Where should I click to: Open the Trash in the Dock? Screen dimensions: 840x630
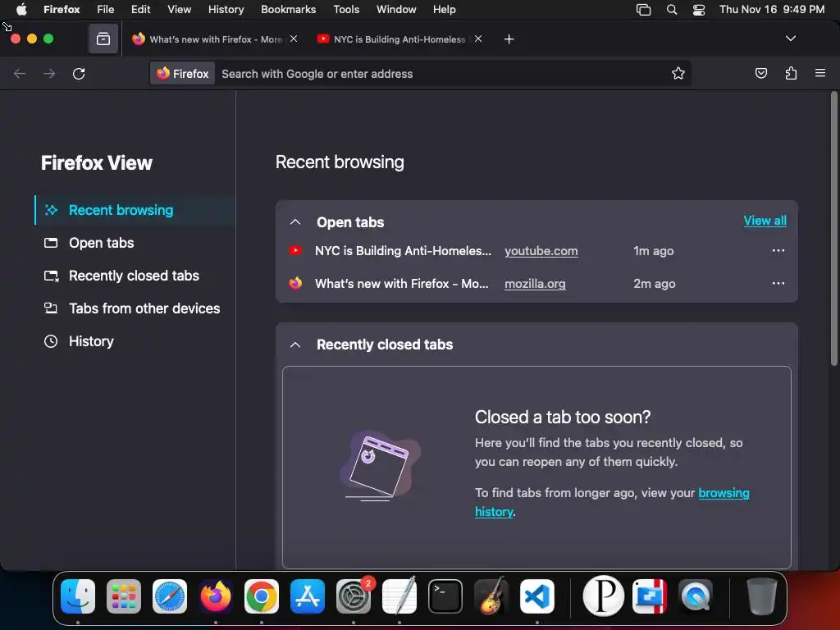(x=761, y=596)
